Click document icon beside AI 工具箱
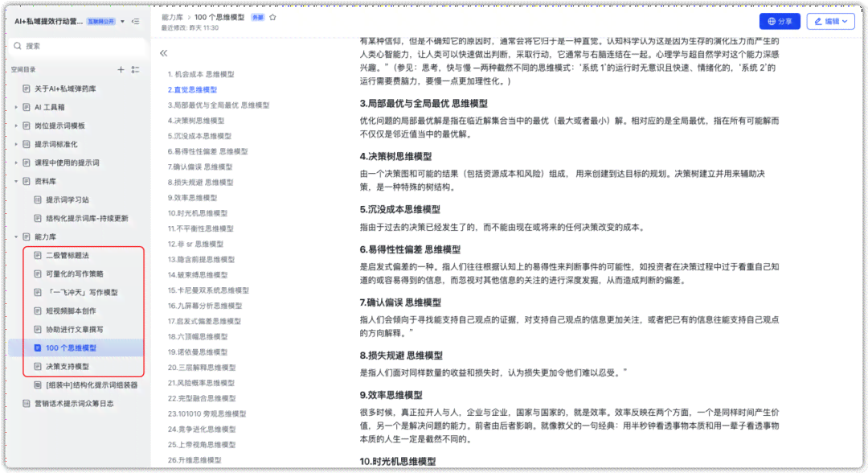 click(26, 108)
